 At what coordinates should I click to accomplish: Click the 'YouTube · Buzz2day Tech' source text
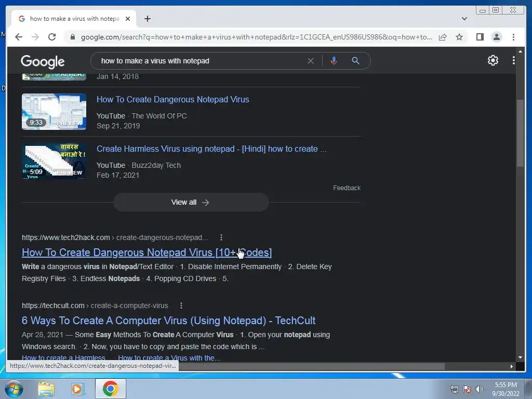pyautogui.click(x=138, y=165)
